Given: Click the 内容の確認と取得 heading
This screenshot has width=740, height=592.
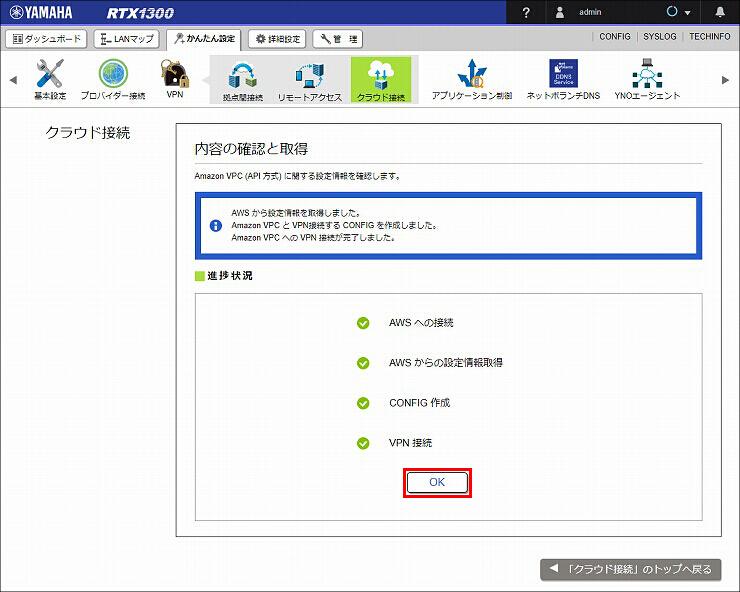Looking at the screenshot, I should tap(251, 149).
